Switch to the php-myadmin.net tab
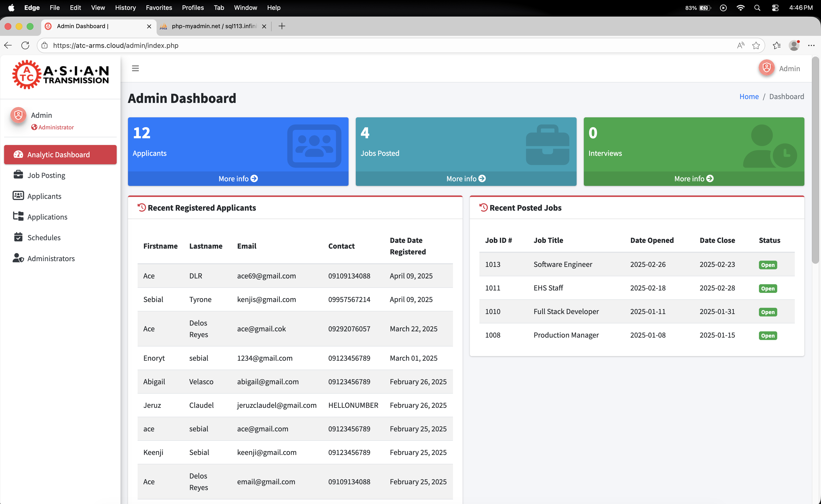This screenshot has height=504, width=821. 213,26
